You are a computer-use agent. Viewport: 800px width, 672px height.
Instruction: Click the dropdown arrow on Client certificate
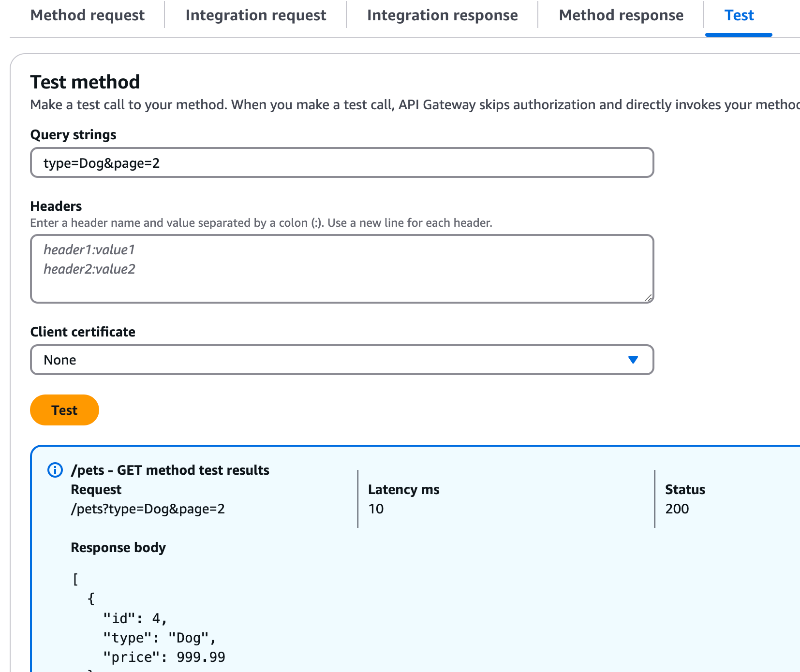[633, 360]
